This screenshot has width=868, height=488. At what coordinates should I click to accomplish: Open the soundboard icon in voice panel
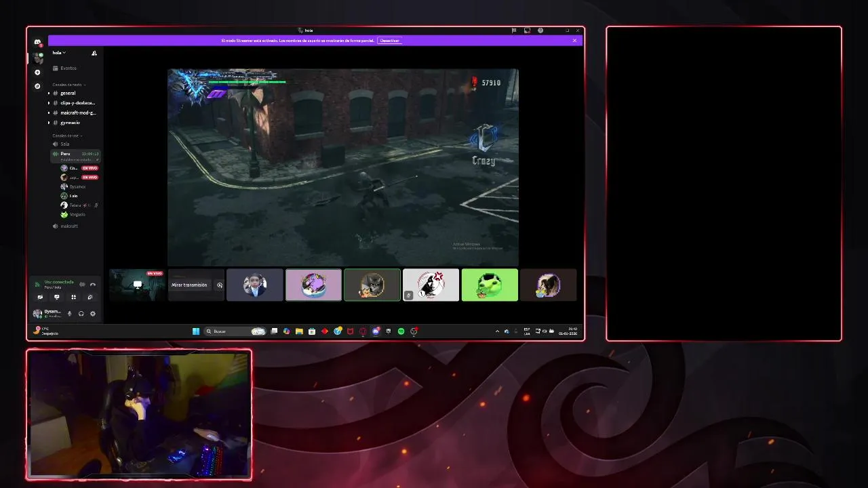90,297
